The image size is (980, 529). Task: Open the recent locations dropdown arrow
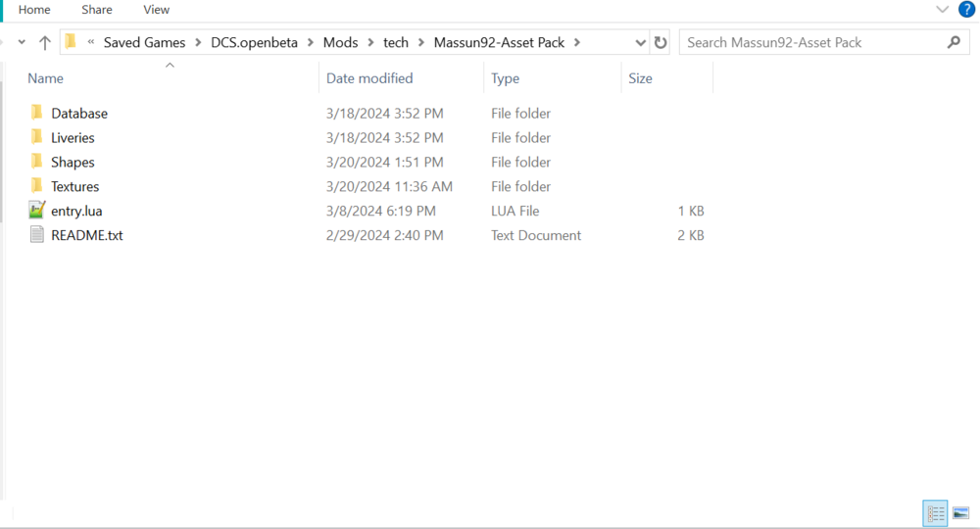click(x=22, y=43)
